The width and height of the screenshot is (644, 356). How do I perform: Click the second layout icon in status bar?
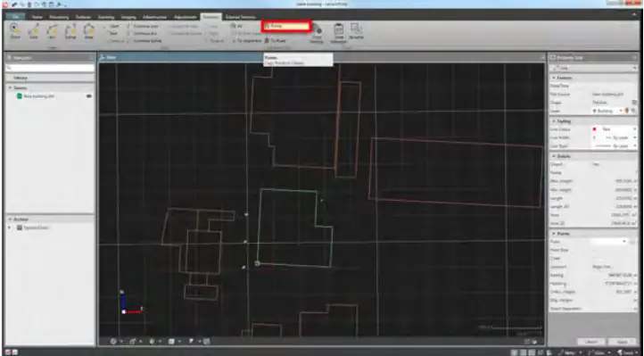(523, 352)
